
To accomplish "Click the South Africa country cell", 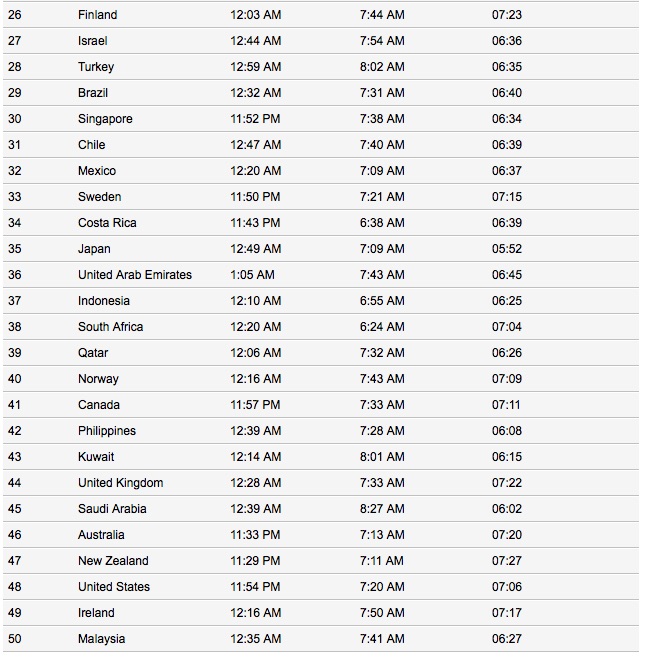I will [110, 327].
